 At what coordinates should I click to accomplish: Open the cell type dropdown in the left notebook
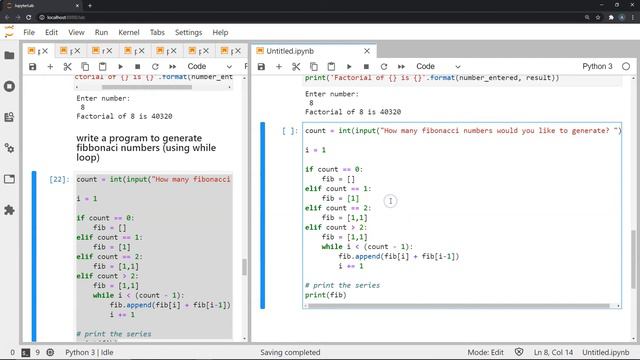[x=209, y=67]
